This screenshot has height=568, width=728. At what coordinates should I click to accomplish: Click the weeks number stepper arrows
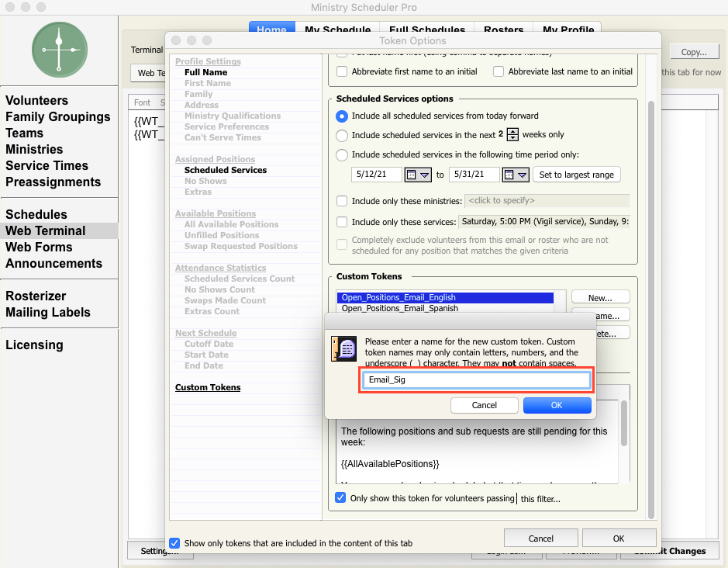click(512, 135)
